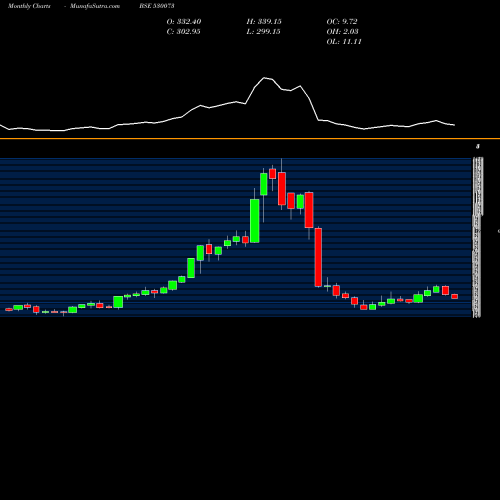
Task: Select the low value 'L: 299.15'
Action: point(263,32)
